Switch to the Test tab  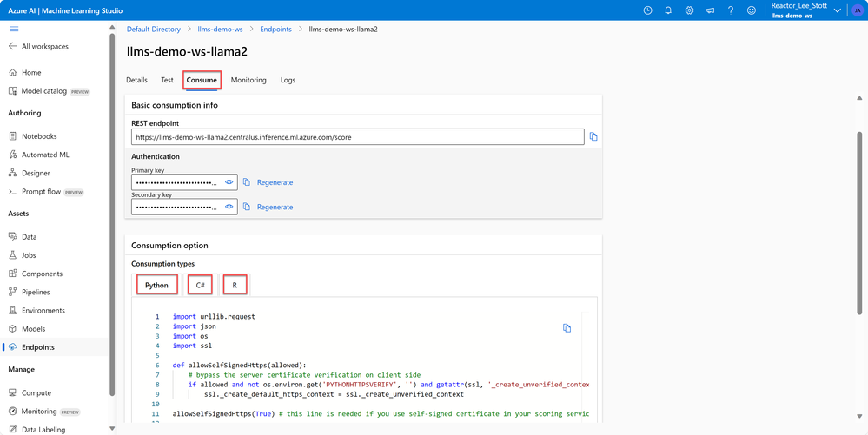tap(167, 80)
